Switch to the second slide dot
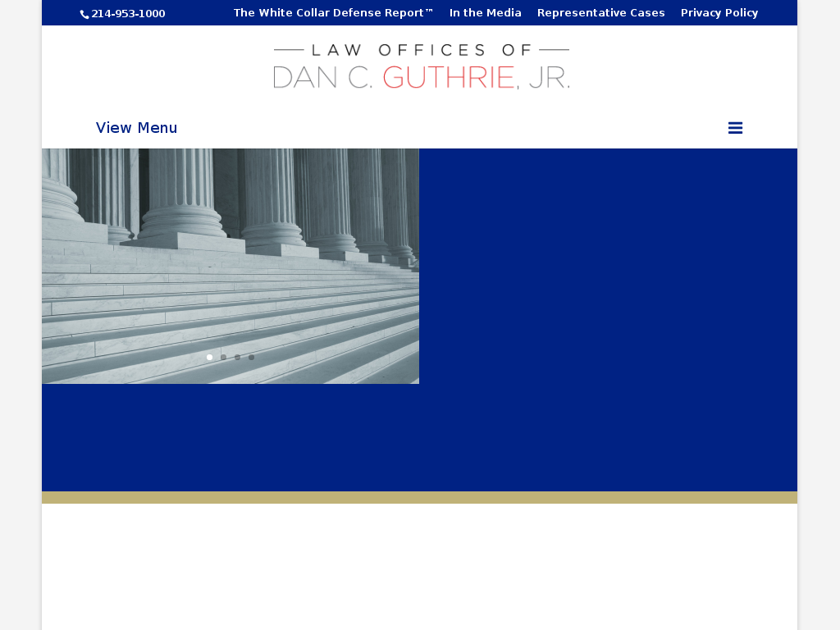The height and width of the screenshot is (630, 840). pyautogui.click(x=223, y=358)
